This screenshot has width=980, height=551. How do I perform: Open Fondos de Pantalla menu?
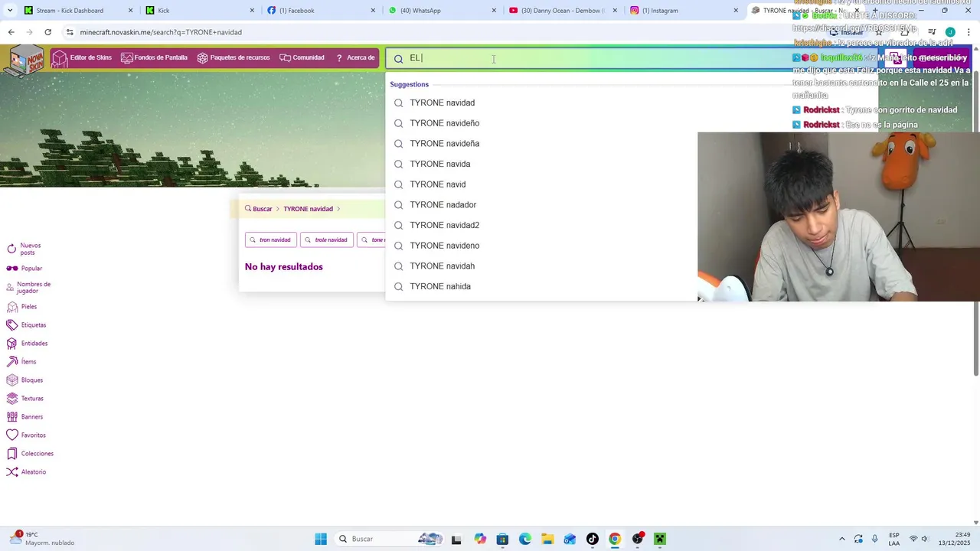coord(154,58)
